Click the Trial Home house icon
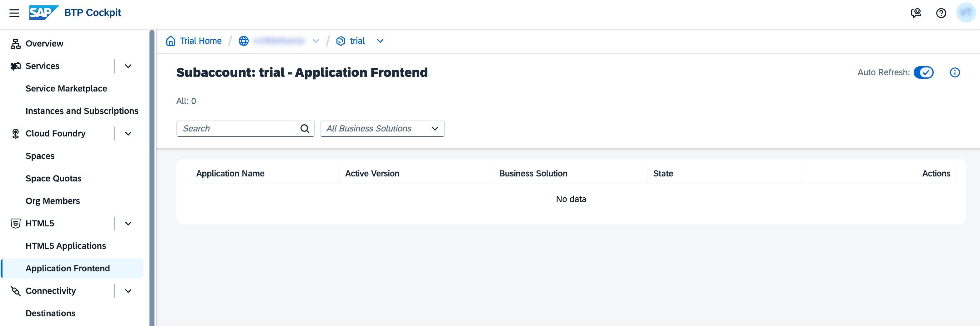Image resolution: width=980 pixels, height=326 pixels. click(170, 41)
